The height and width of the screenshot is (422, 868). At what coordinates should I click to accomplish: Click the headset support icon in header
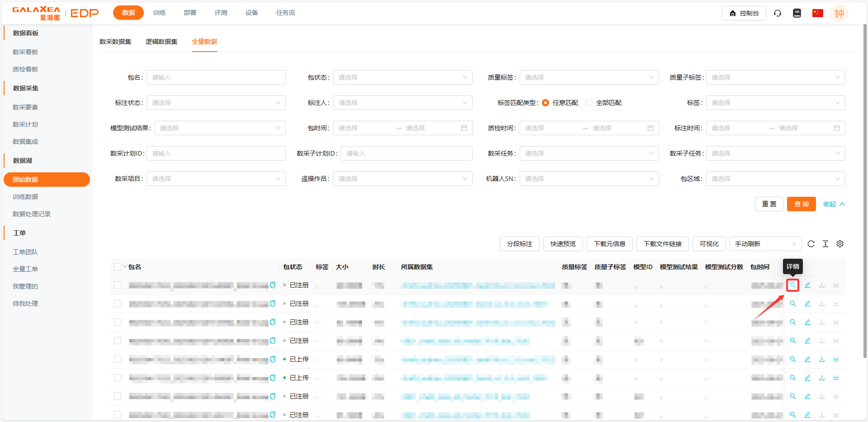pos(778,13)
